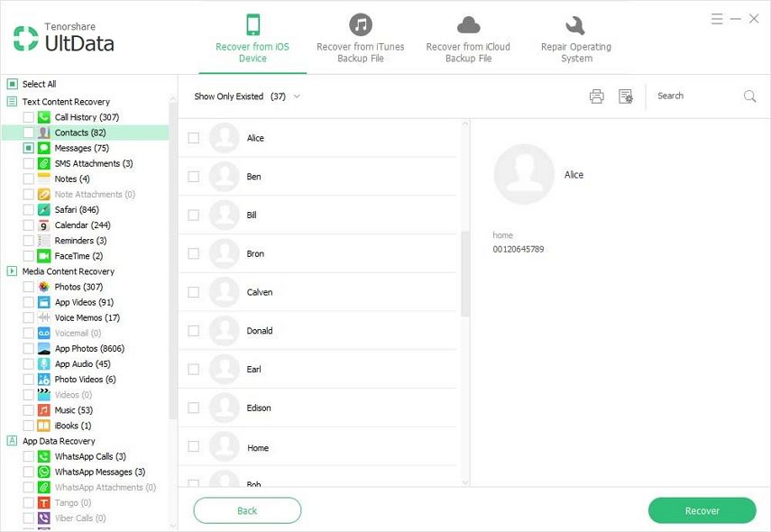Open the Print contacts icon
Image resolution: width=771 pixels, height=532 pixels.
coord(596,96)
